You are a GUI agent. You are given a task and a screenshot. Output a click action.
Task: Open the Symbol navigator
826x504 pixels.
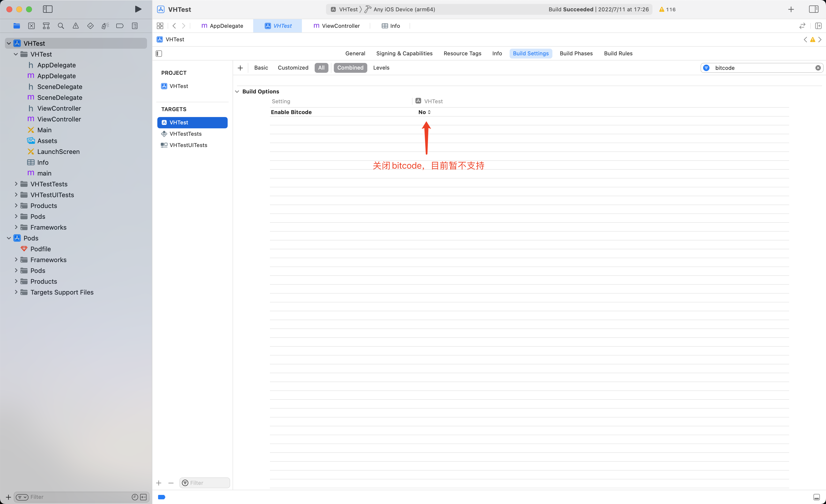tap(46, 26)
